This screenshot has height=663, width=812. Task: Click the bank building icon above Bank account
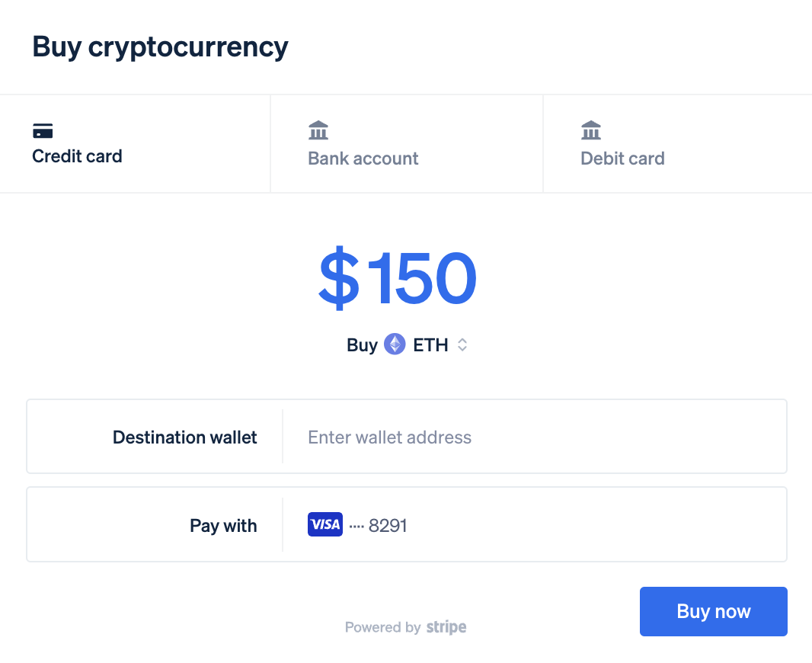tap(318, 130)
